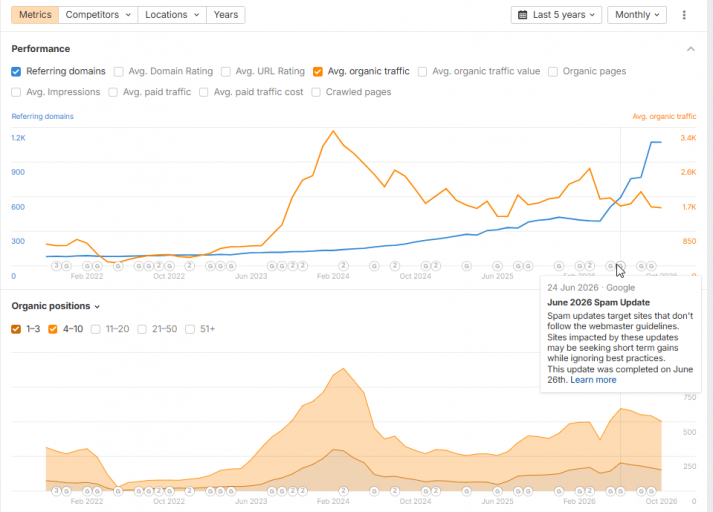Viewport: 713px width, 512px height.
Task: Enable the Avg. URL Rating metric
Action: pyautogui.click(x=226, y=71)
